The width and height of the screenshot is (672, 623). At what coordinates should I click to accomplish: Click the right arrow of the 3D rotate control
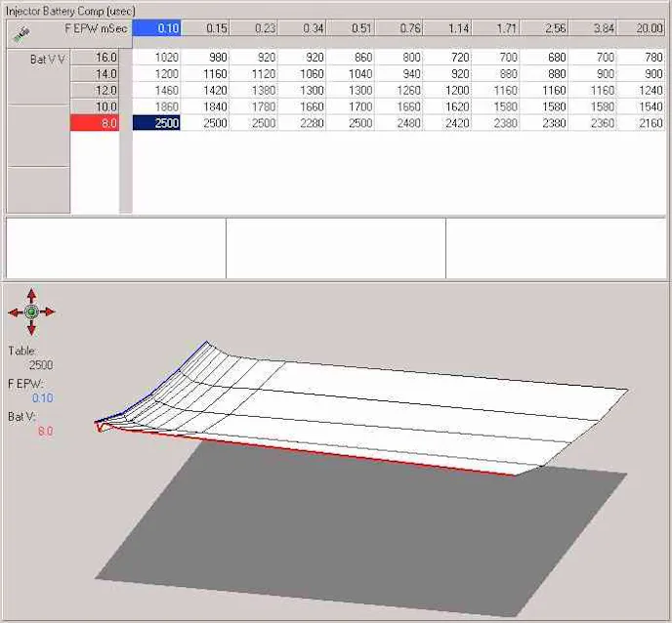[49, 312]
